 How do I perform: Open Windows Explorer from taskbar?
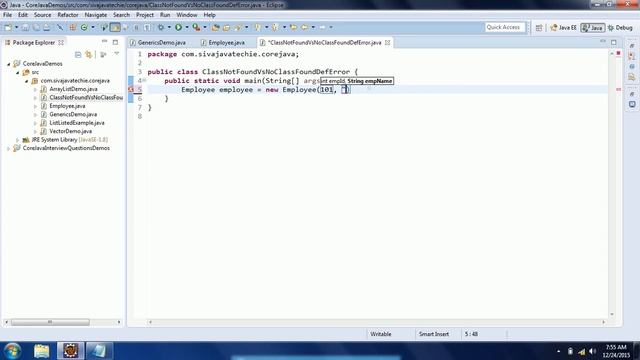42,351
